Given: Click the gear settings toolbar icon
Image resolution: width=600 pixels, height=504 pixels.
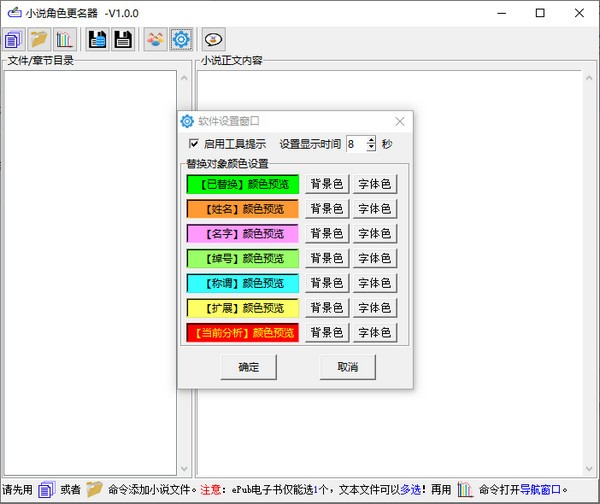Looking at the screenshot, I should [x=181, y=40].
